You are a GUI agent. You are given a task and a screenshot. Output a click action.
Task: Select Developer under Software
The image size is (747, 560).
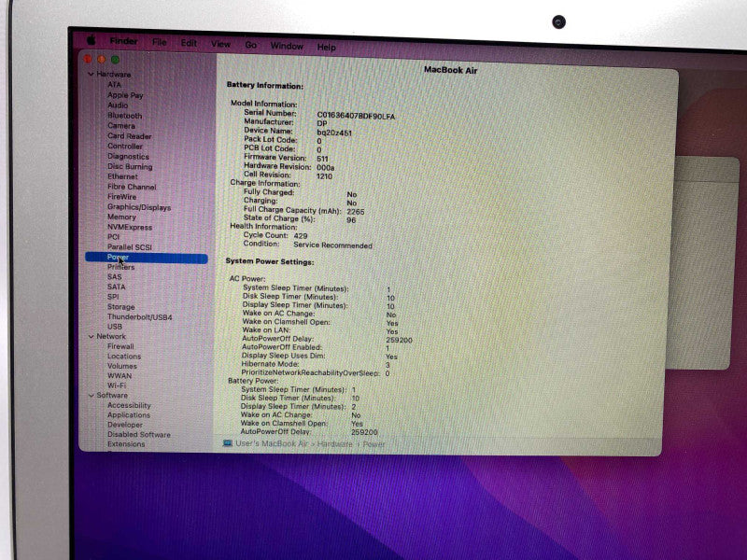click(x=125, y=425)
